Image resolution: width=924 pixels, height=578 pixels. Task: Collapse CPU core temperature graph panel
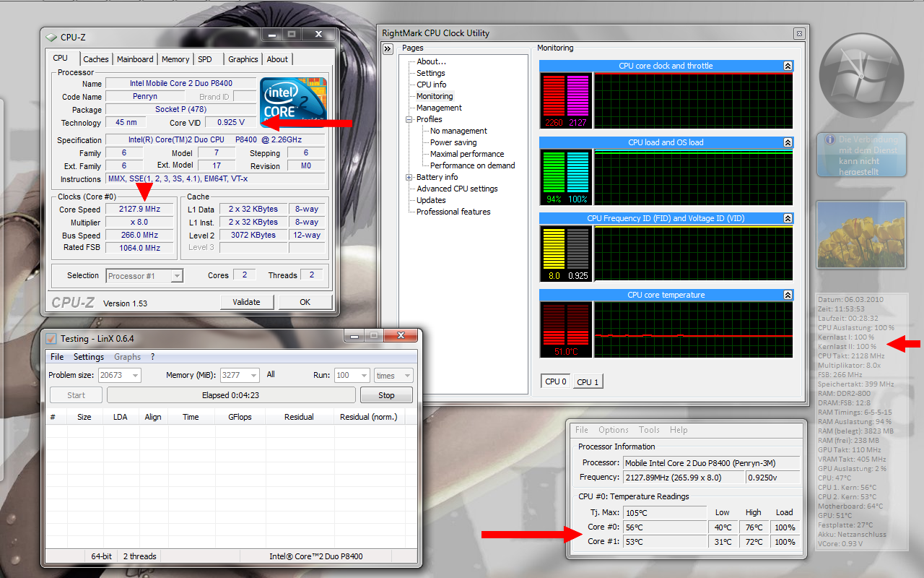click(788, 295)
